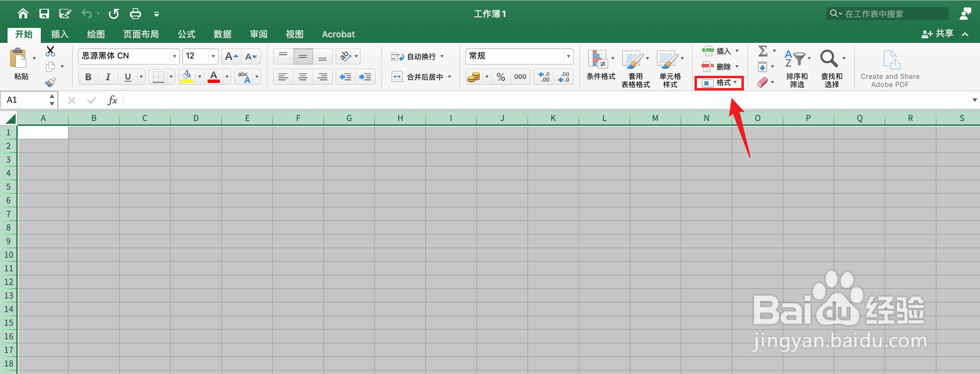Click the percent style icon

click(x=501, y=77)
